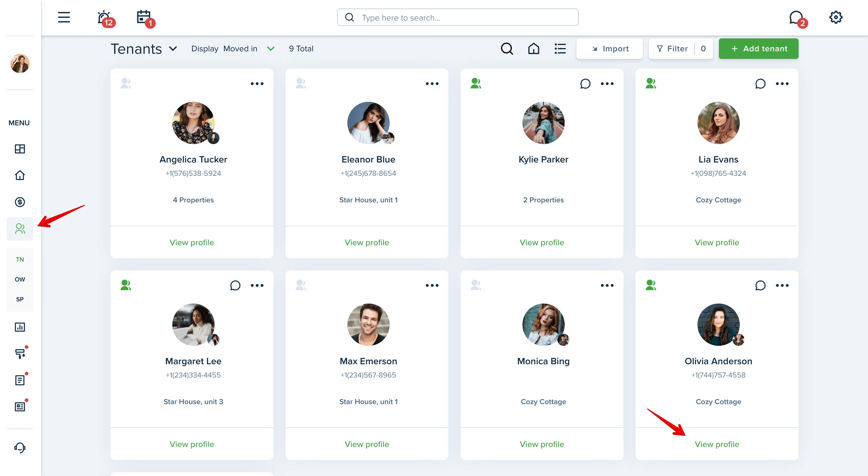Open the hamburger menu icon

point(64,17)
